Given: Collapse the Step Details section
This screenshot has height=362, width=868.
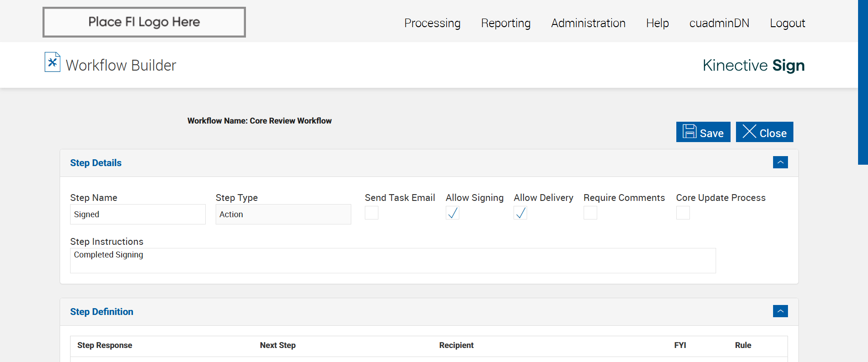Looking at the screenshot, I should [x=780, y=162].
